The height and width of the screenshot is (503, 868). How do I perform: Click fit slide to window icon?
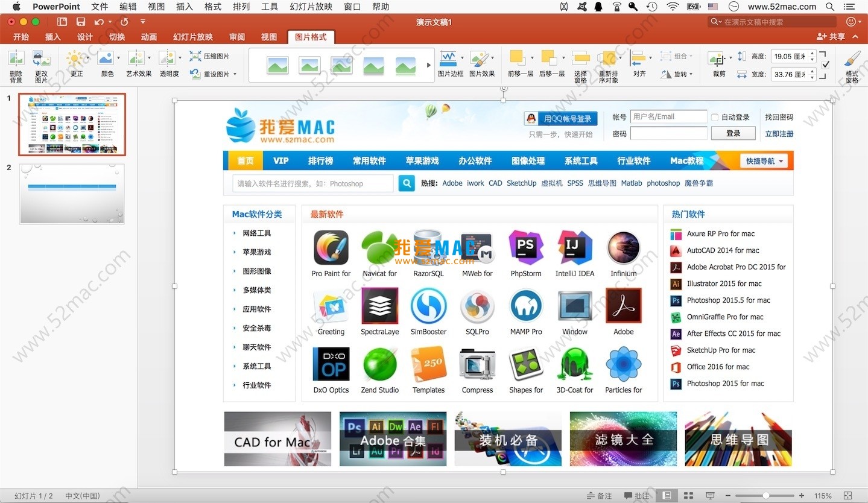tap(848, 496)
